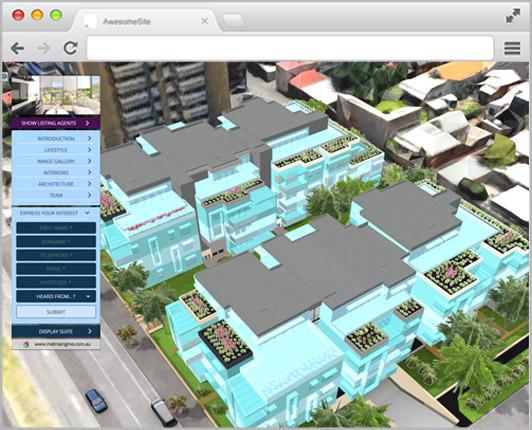Click the browser forward arrow
Image resolution: width=532 pixels, height=430 pixels.
click(x=44, y=49)
